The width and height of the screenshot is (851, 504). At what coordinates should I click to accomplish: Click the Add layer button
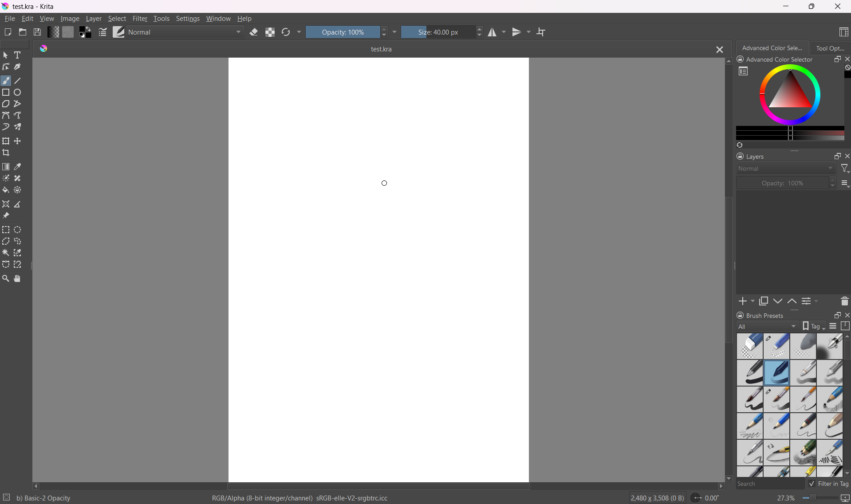[743, 301]
